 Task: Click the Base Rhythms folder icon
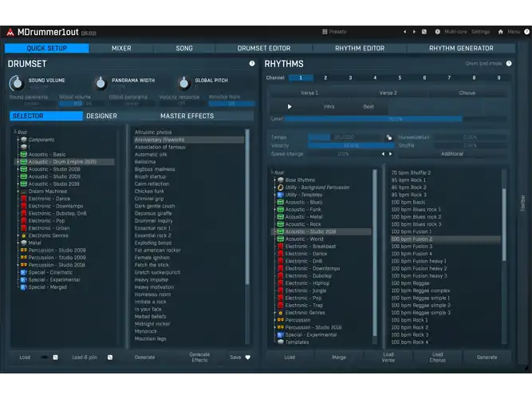(281, 180)
